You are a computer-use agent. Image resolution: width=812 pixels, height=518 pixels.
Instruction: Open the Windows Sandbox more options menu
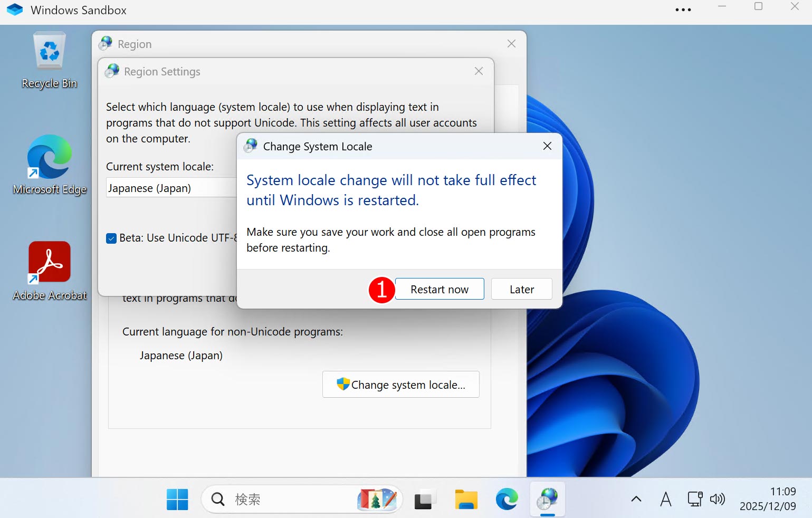click(x=683, y=10)
